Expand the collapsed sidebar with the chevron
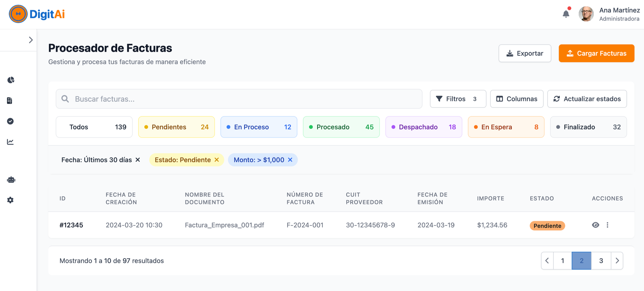This screenshot has height=291, width=644. pyautogui.click(x=31, y=40)
